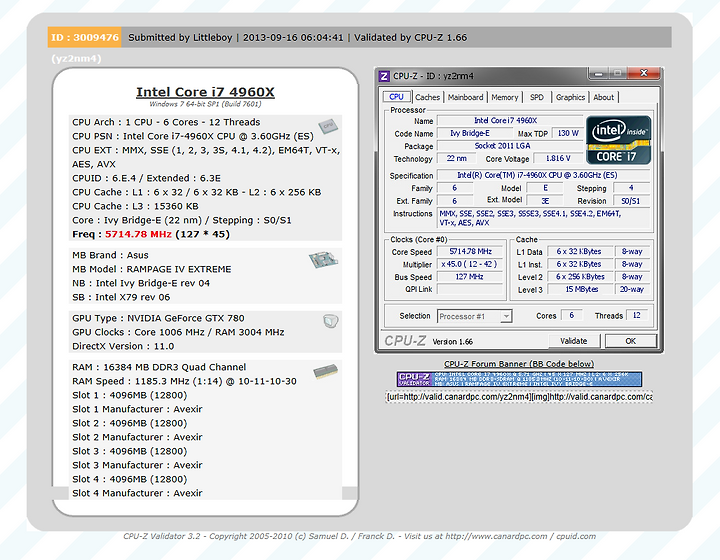The image size is (720, 560).
Task: Open the Intel Core i7 4960X heading link
Action: [205, 92]
